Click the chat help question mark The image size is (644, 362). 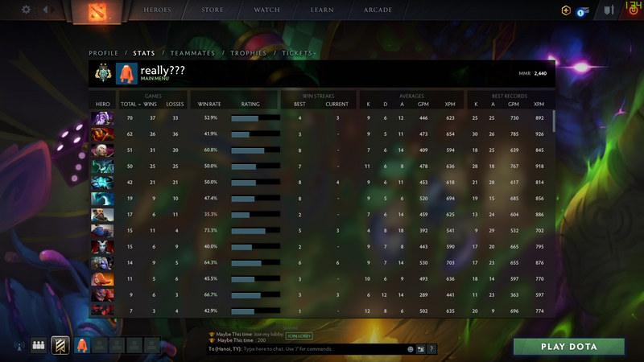pos(431,349)
